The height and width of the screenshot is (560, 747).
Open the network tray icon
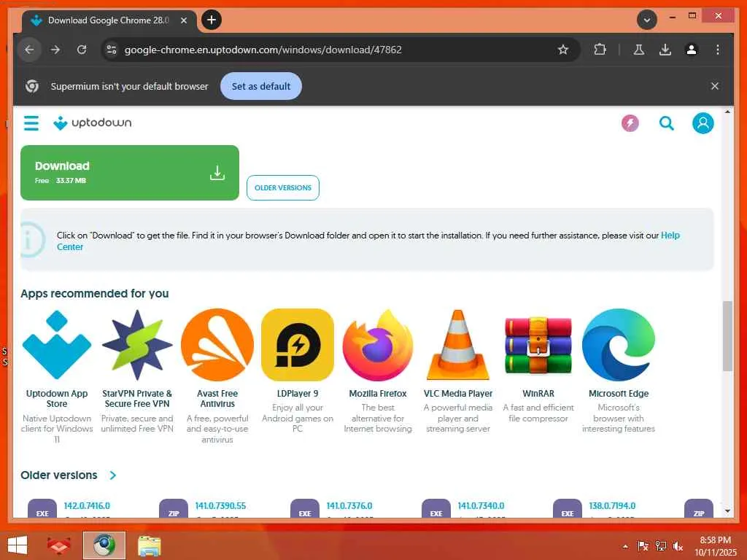pos(660,546)
